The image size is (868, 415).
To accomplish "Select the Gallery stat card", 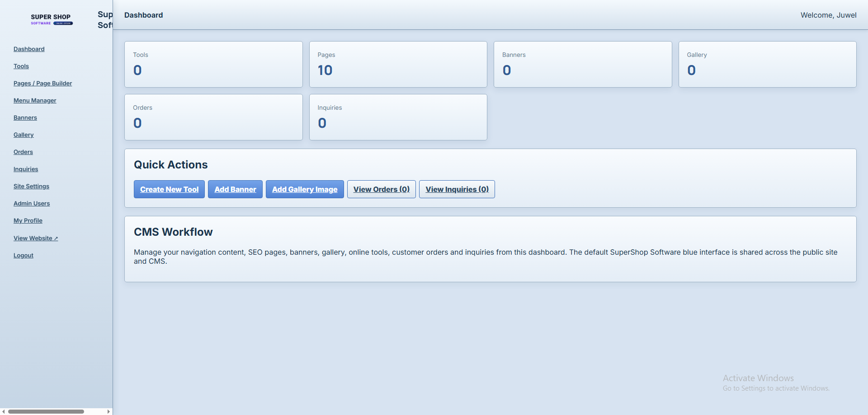I will 768,65.
